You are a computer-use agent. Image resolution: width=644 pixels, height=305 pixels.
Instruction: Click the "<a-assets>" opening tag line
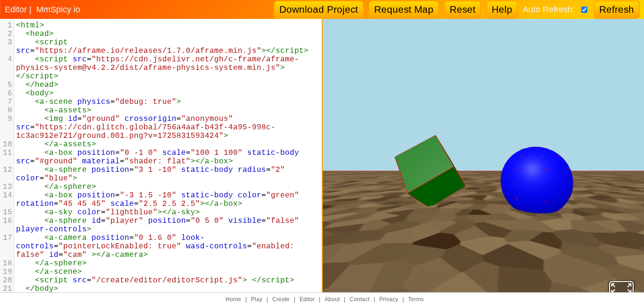[x=68, y=110]
